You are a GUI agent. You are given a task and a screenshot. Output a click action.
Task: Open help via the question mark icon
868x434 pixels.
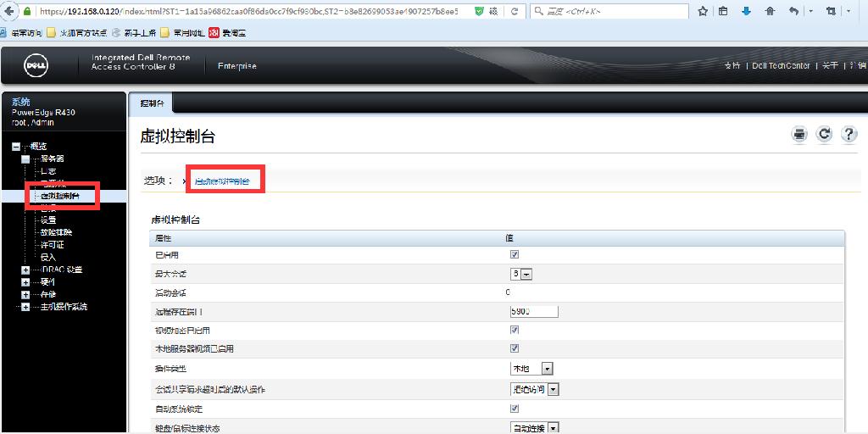pos(849,135)
